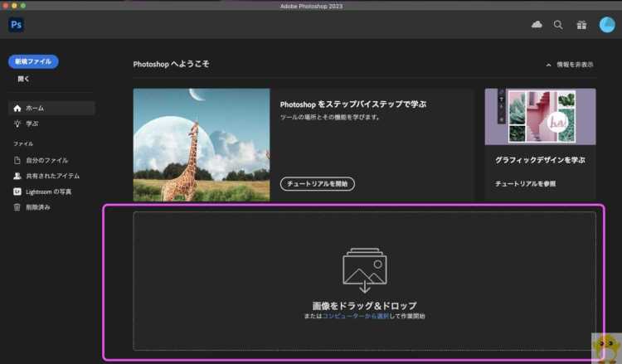622x364 pixels.
Task: Open the cloud storage status icon
Action: click(x=537, y=25)
